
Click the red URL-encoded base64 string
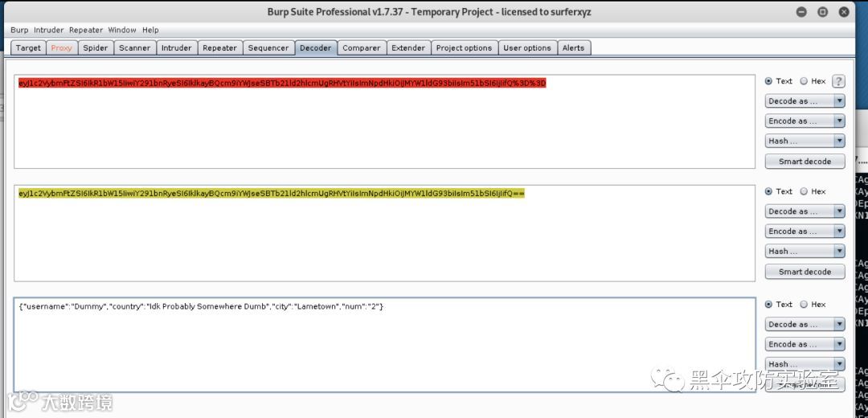tap(282, 83)
